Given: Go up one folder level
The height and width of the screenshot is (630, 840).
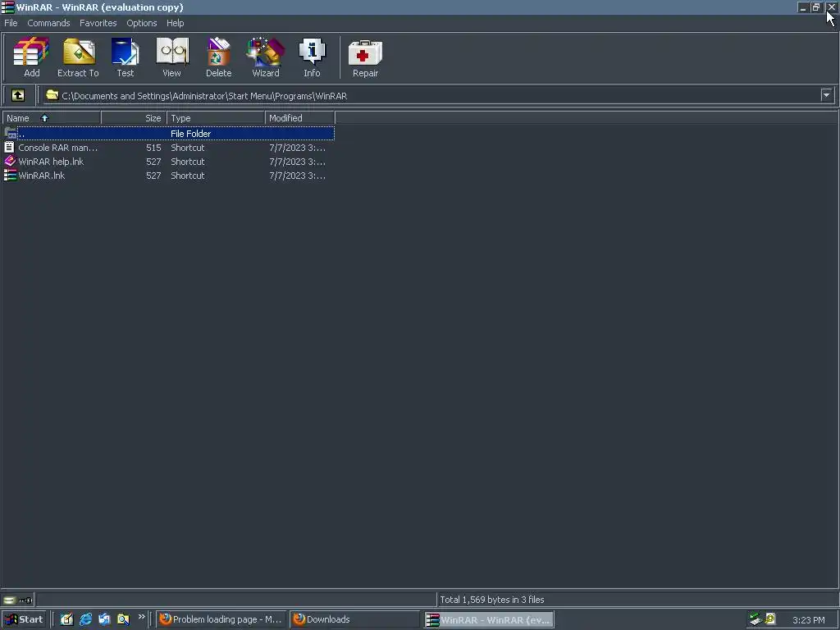Looking at the screenshot, I should coord(18,95).
